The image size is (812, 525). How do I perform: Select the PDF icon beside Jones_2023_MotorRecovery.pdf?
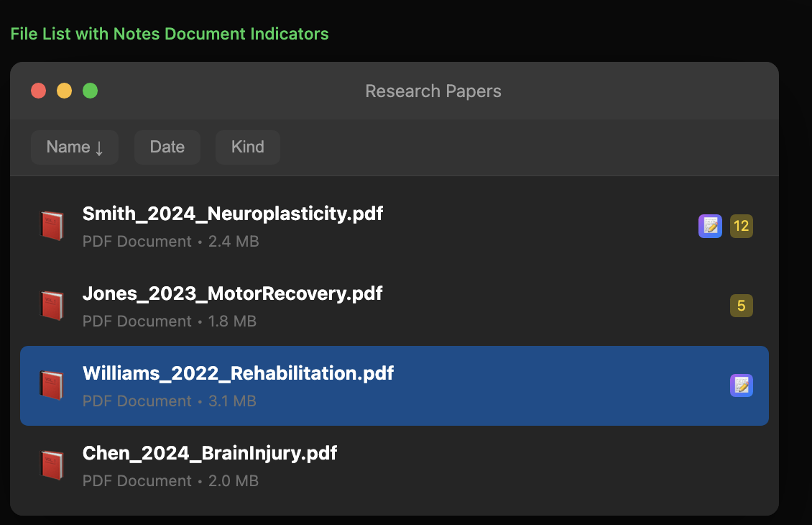51,306
